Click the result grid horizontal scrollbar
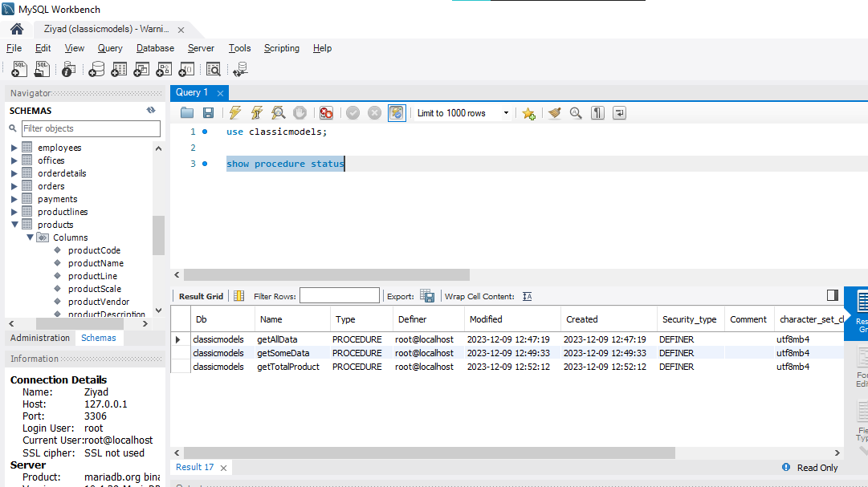The height and width of the screenshot is (487, 868). [x=429, y=453]
